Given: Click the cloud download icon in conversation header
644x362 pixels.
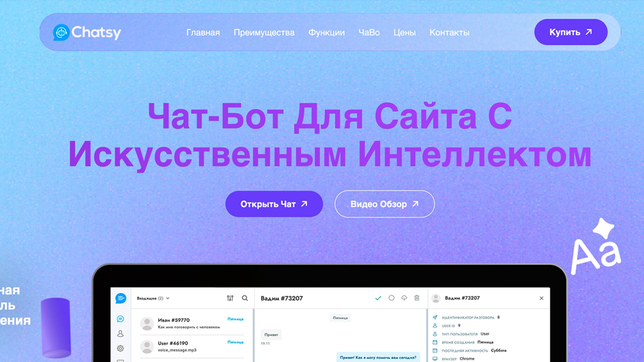Looking at the screenshot, I should point(404,298).
